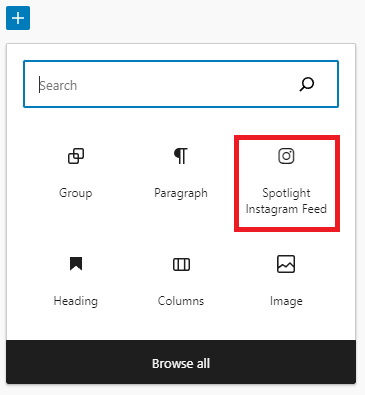365x395 pixels.
Task: Select the "Group" block label
Action: 76,193
